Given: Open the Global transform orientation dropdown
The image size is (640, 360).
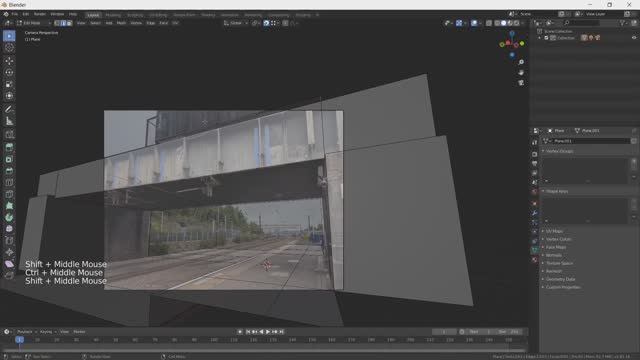Looking at the screenshot, I should tap(236, 23).
